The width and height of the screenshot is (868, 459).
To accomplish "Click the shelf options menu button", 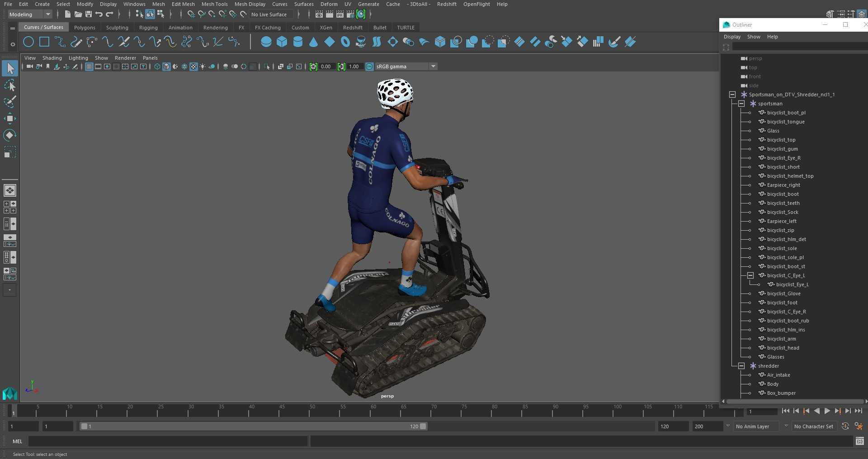I will coord(13,44).
